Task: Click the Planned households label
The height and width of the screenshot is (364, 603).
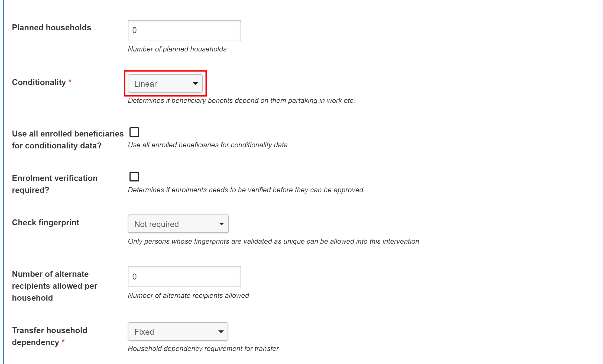Action: [x=51, y=28]
